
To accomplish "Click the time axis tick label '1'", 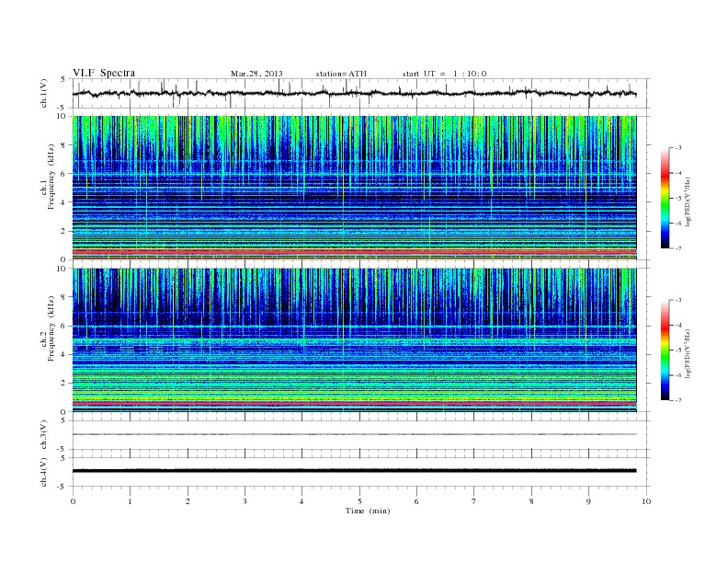I will pos(130,501).
